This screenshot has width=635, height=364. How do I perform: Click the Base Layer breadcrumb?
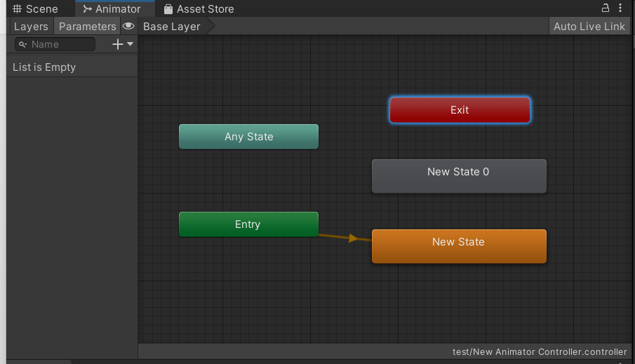[x=172, y=27]
